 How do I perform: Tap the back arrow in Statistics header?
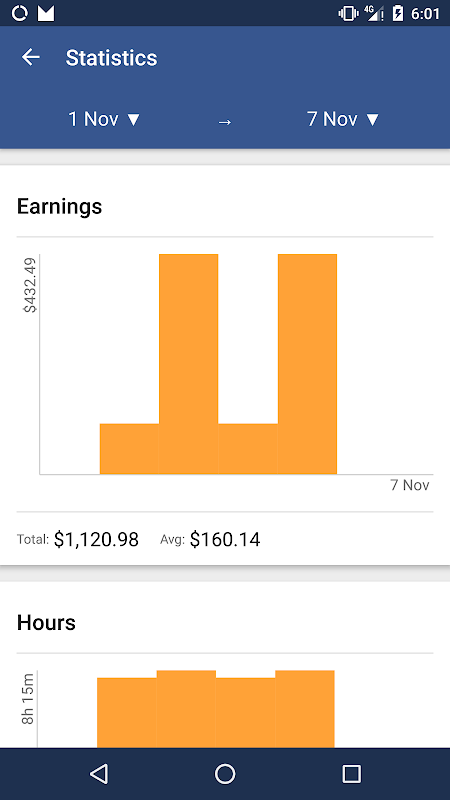point(31,57)
